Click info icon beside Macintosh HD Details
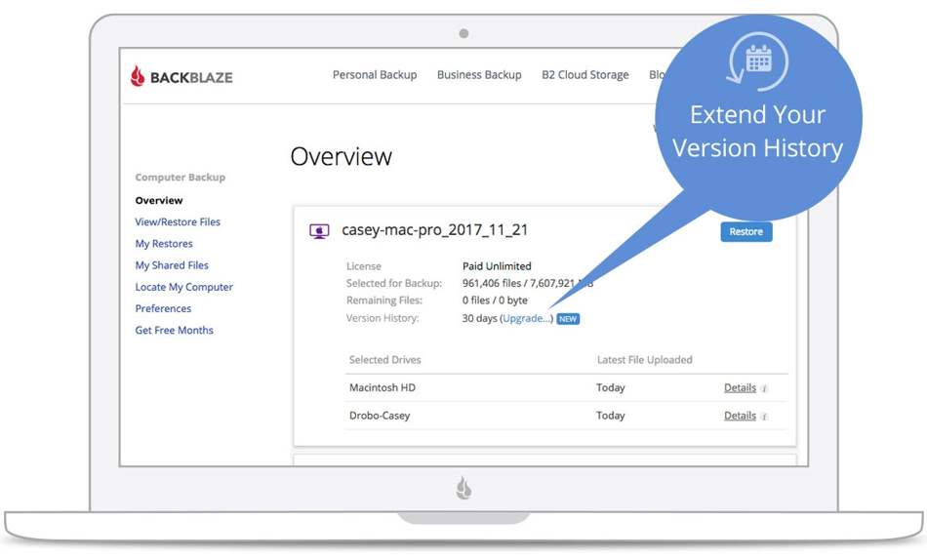 pos(764,389)
